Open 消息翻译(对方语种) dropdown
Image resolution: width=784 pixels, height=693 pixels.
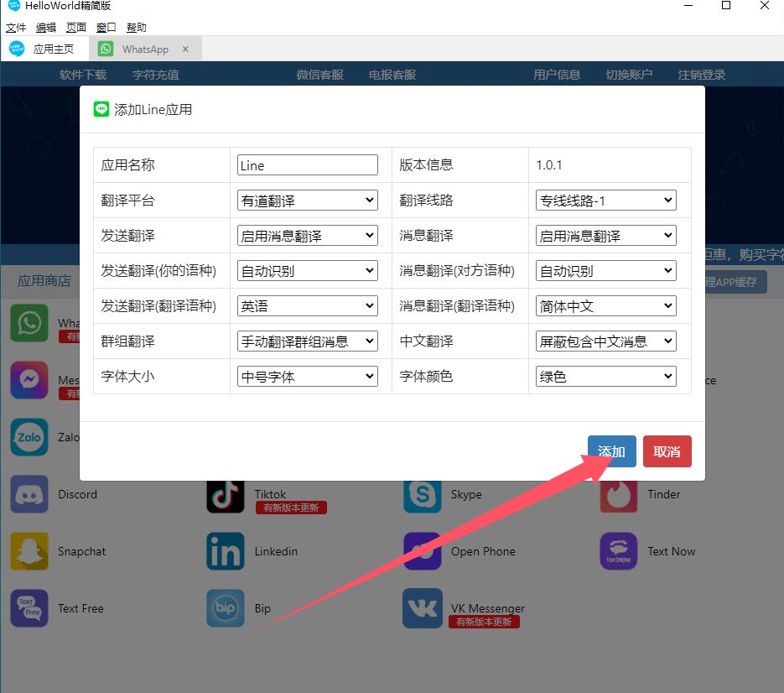[x=606, y=271]
